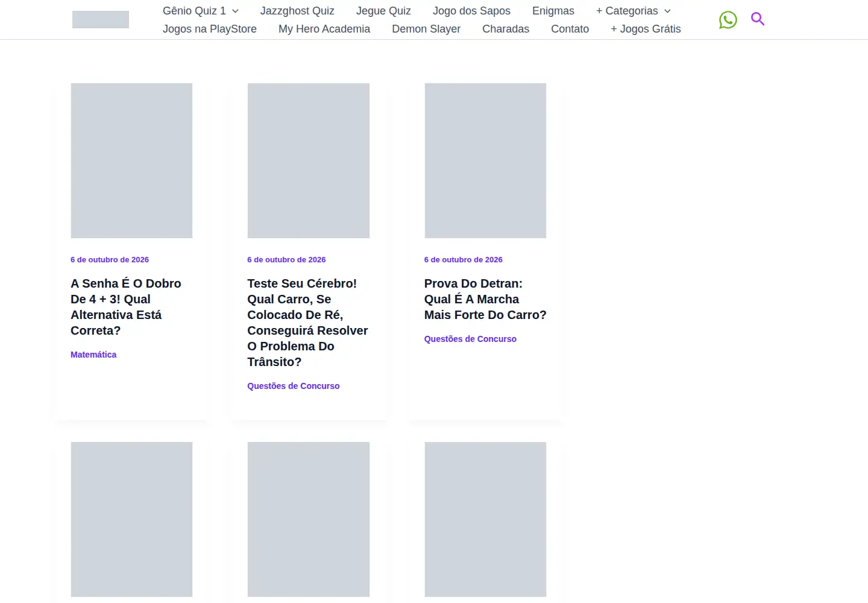Visit the Demon Slayer section
Screen dimensions: 868x603
click(x=426, y=29)
